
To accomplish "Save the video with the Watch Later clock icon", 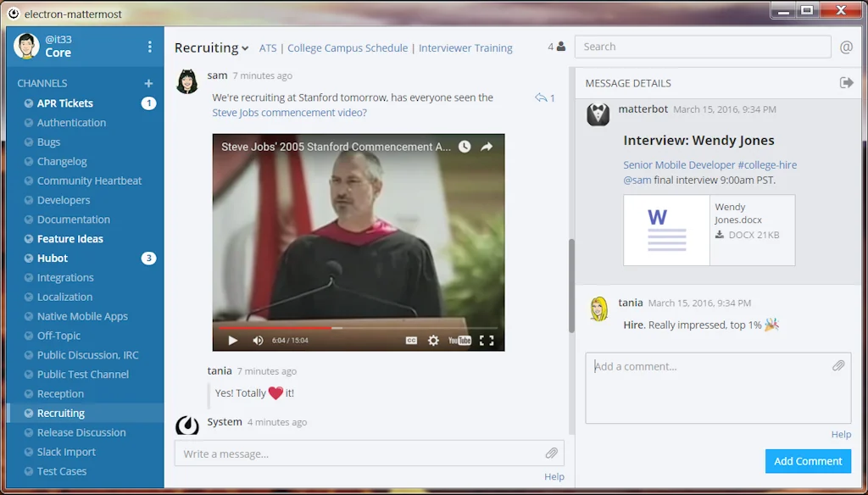I will [x=465, y=146].
